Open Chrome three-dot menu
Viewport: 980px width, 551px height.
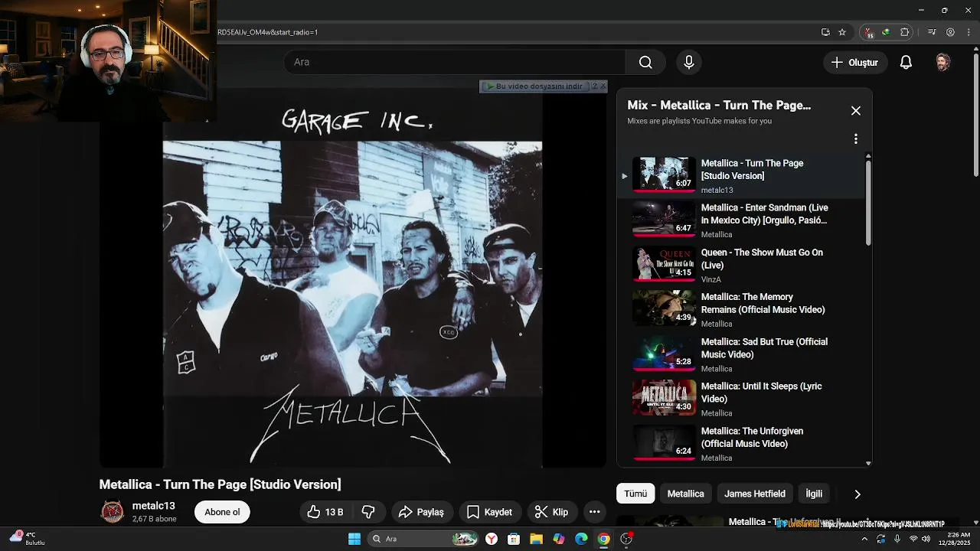tap(967, 32)
